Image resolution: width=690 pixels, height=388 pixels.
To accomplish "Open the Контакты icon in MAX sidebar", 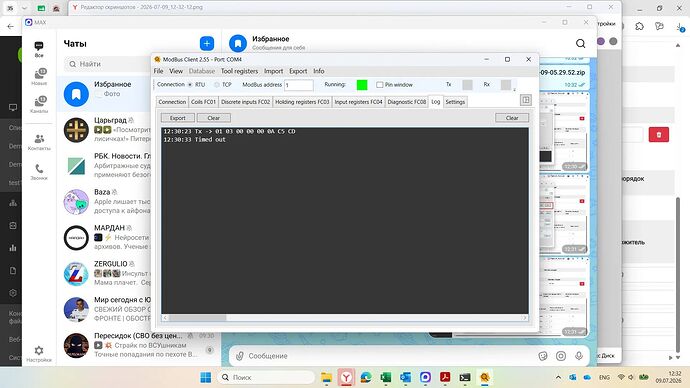I will click(39, 142).
